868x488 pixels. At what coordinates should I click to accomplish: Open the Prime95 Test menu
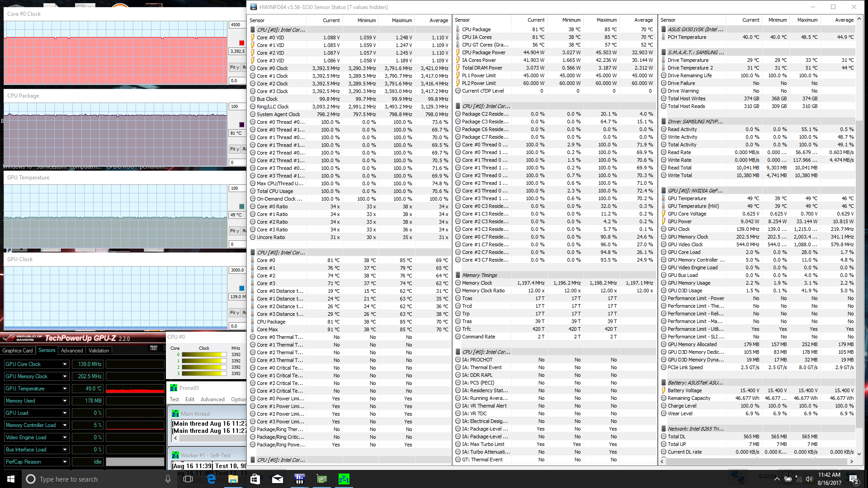coord(174,399)
